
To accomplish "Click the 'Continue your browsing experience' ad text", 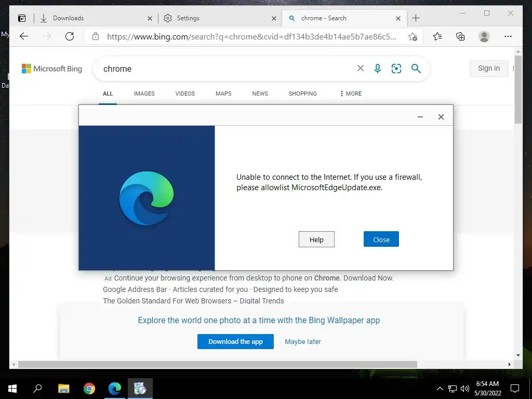I will (x=254, y=278).
